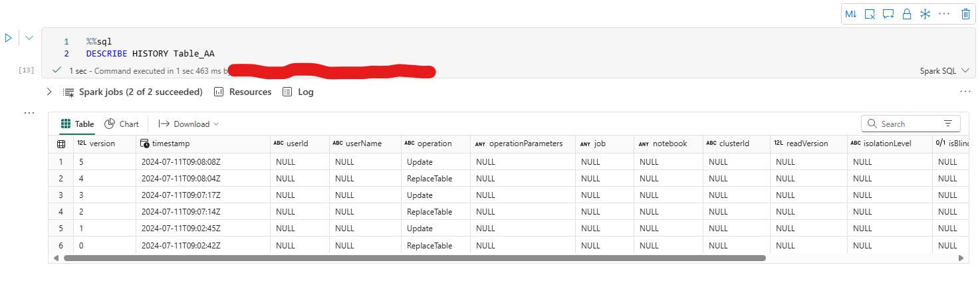Switch to the Table tab
Image resolution: width=980 pixels, height=287 pixels.
pos(77,124)
